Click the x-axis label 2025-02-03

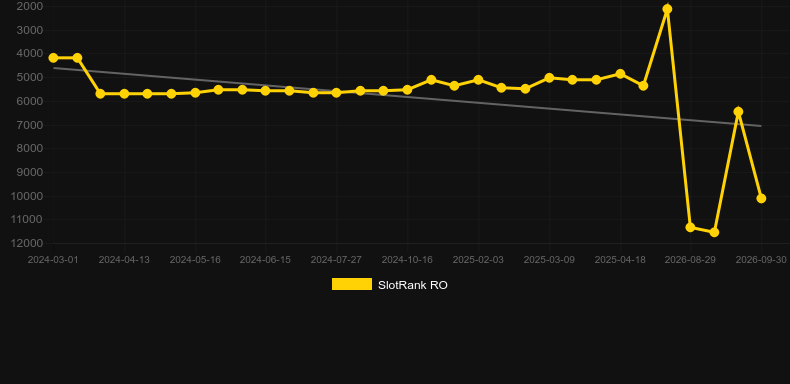tap(478, 260)
